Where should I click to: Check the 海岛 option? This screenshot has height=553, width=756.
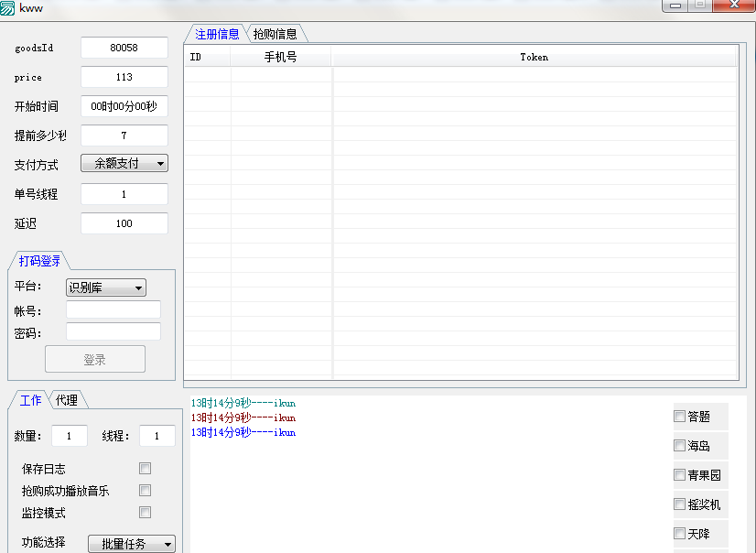pyautogui.click(x=677, y=444)
